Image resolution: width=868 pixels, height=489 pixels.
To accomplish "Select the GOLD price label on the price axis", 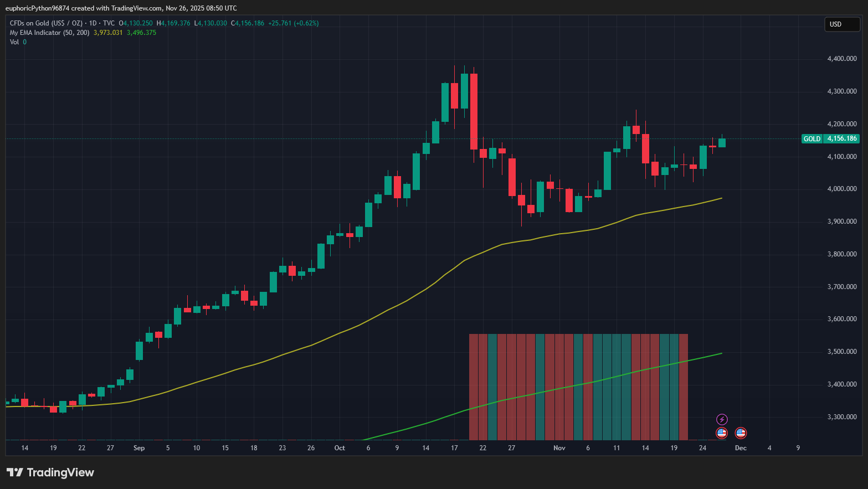I will (812, 138).
